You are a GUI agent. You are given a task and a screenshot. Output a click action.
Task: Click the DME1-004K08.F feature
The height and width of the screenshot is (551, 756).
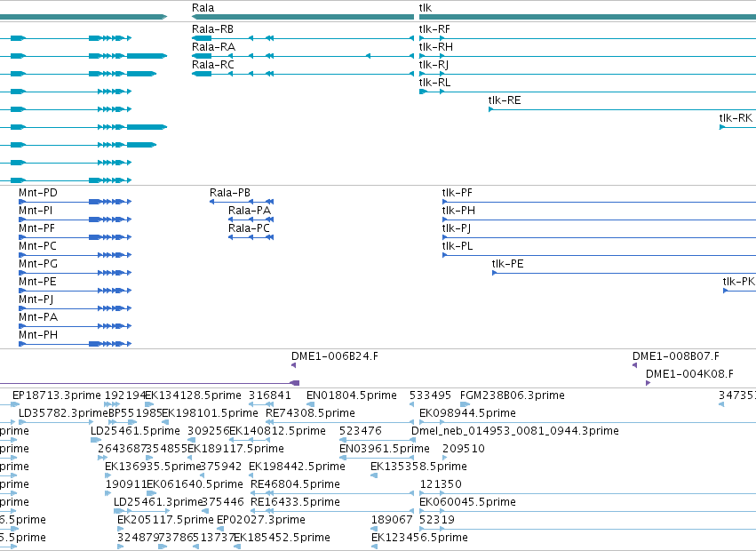[648, 383]
